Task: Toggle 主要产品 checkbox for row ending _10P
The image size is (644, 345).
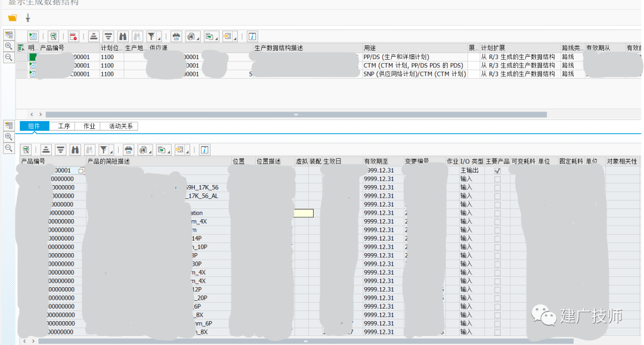Action: [x=497, y=247]
